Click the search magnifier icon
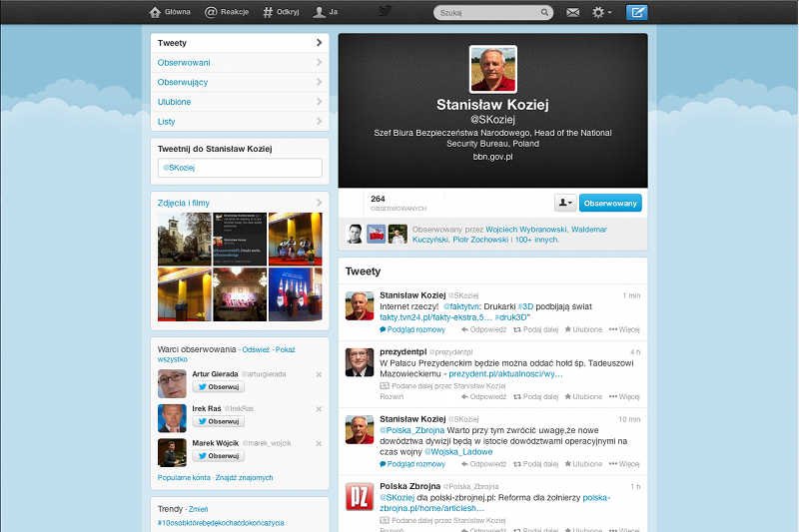799x532 pixels. pos(544,12)
